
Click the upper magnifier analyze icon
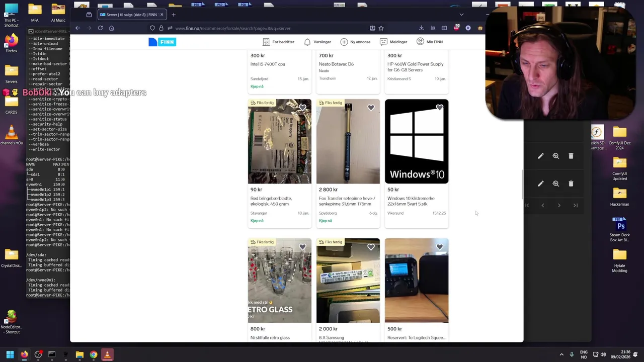[555, 156]
